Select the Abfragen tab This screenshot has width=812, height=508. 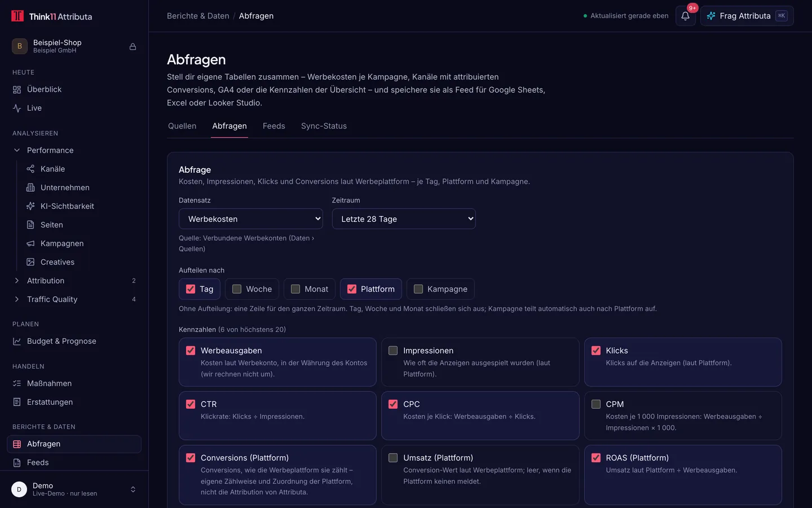pyautogui.click(x=230, y=126)
